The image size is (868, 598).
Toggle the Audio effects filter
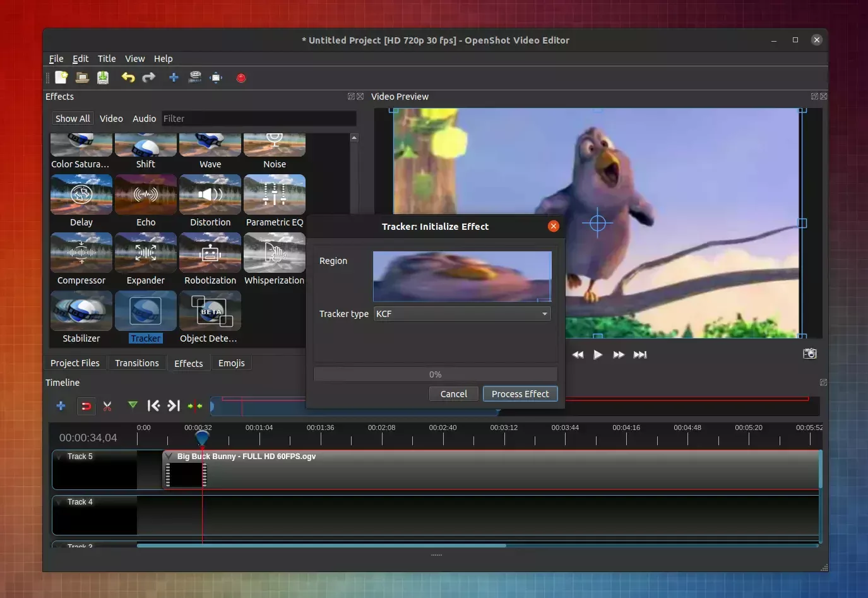[144, 118]
